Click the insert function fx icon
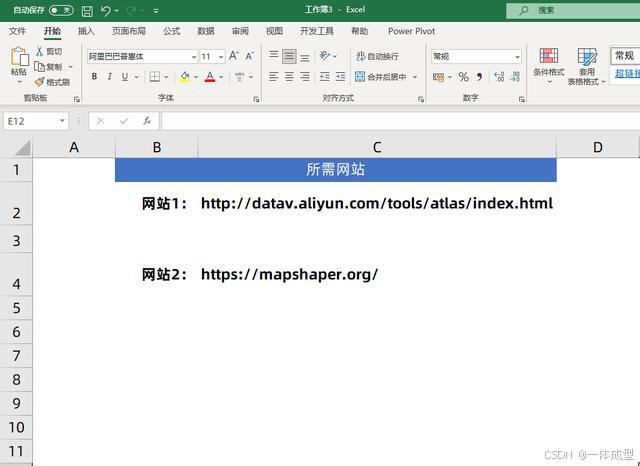Viewport: 640px width, 466px height. pos(147,121)
